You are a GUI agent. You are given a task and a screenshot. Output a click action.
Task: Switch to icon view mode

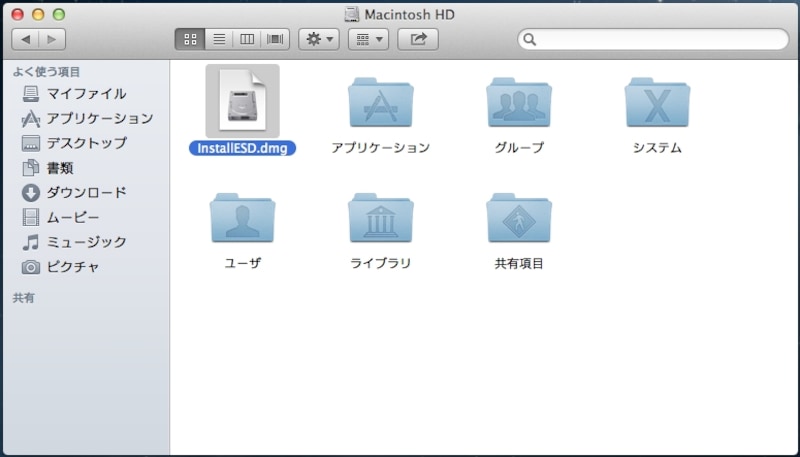point(190,39)
